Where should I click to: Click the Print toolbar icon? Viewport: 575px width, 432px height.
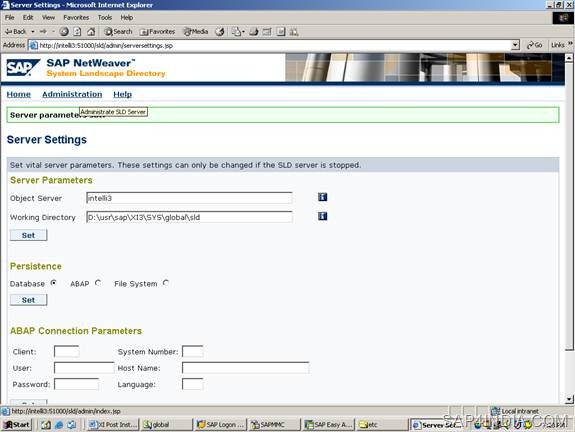tap(254, 32)
